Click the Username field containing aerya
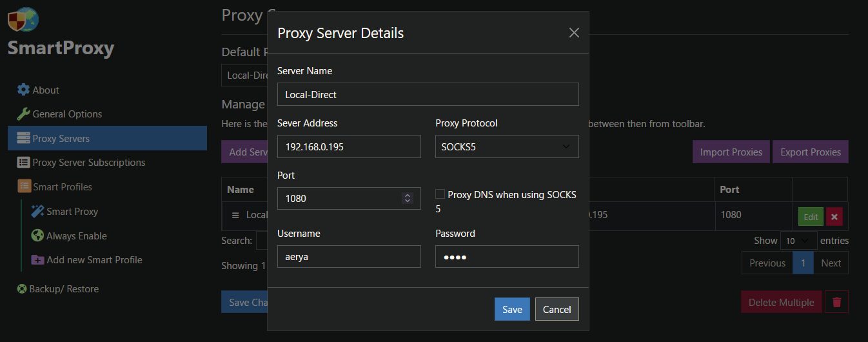The image size is (868, 342). pyautogui.click(x=349, y=256)
